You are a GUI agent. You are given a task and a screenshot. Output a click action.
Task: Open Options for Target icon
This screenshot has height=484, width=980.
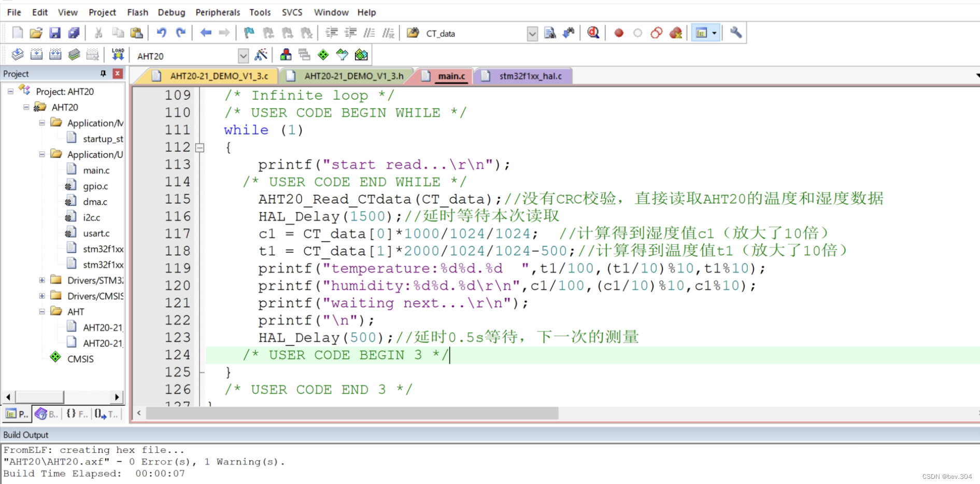(x=261, y=54)
